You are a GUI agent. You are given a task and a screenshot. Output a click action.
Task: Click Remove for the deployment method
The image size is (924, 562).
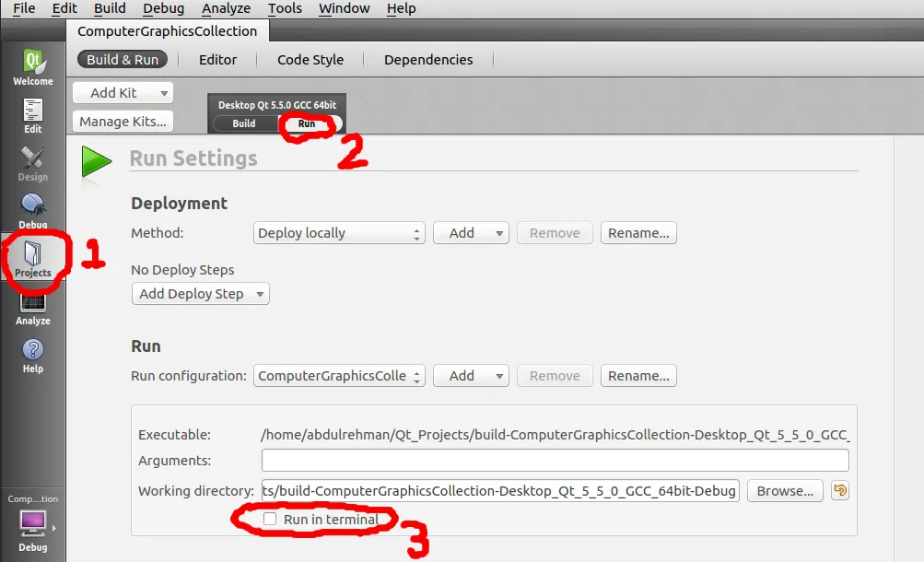click(x=555, y=233)
